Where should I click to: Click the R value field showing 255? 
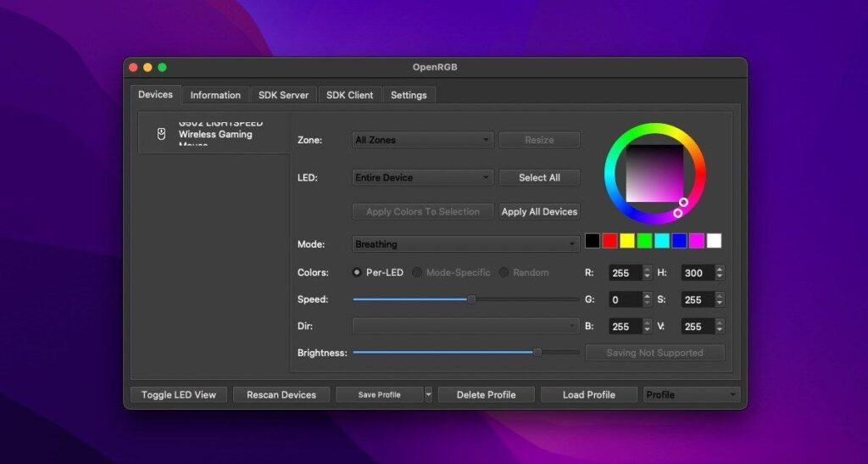tap(626, 273)
